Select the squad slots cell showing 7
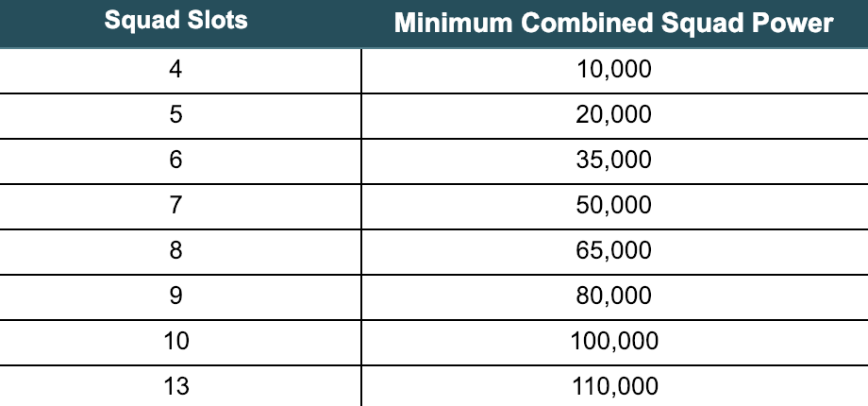This screenshot has height=406, width=868. pyautogui.click(x=180, y=207)
